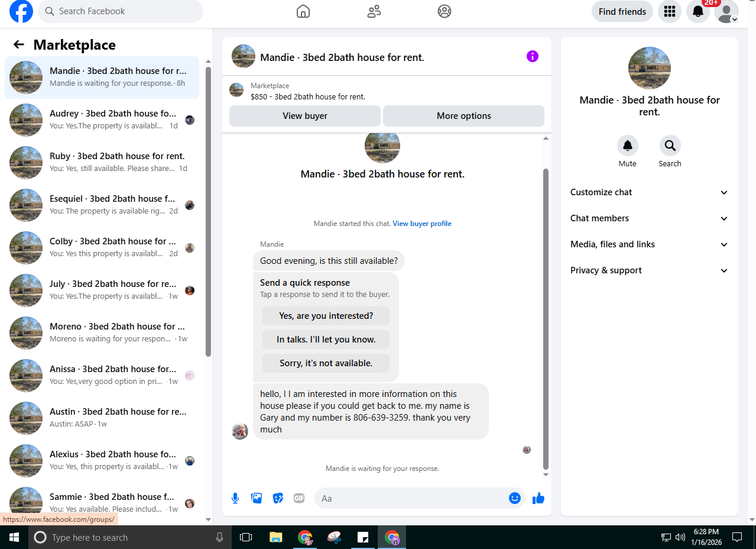756x549 pixels.
Task: Open the Friends icon in top navigation
Action: point(374,11)
